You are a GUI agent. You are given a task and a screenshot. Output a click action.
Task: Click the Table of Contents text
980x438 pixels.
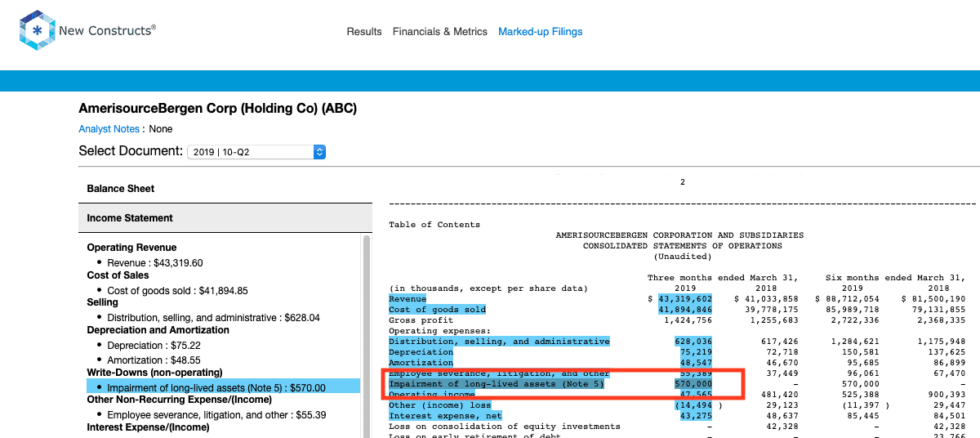434,225
